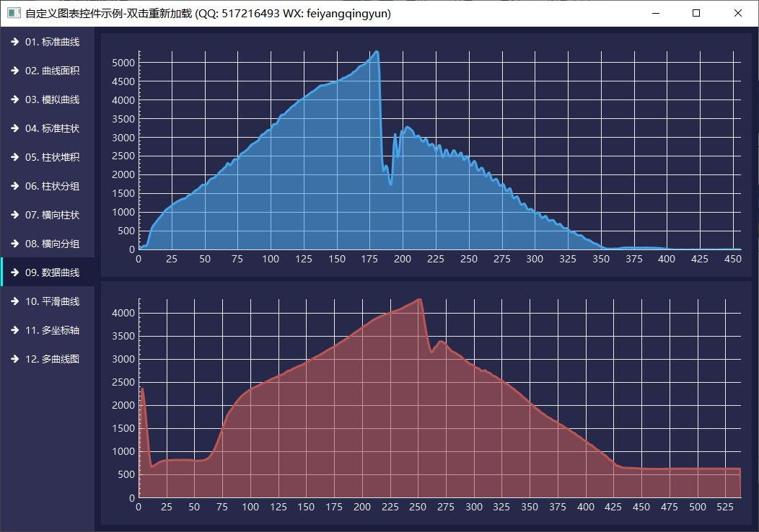Image resolution: width=759 pixels, height=532 pixels.
Task: Click the arrow icon beside 08. 横向分组
Action: (14, 244)
